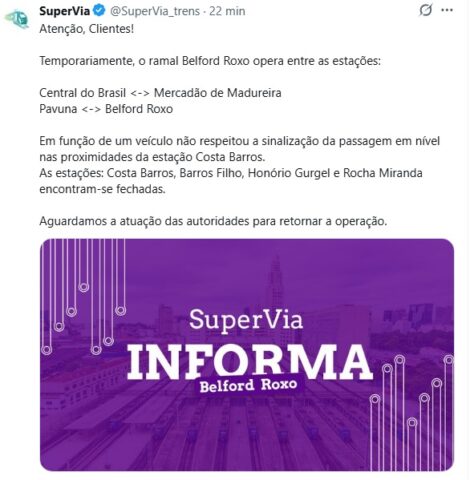Click the SuperVia logo text in the banner
Image resolution: width=474 pixels, height=480 pixels.
point(246,319)
